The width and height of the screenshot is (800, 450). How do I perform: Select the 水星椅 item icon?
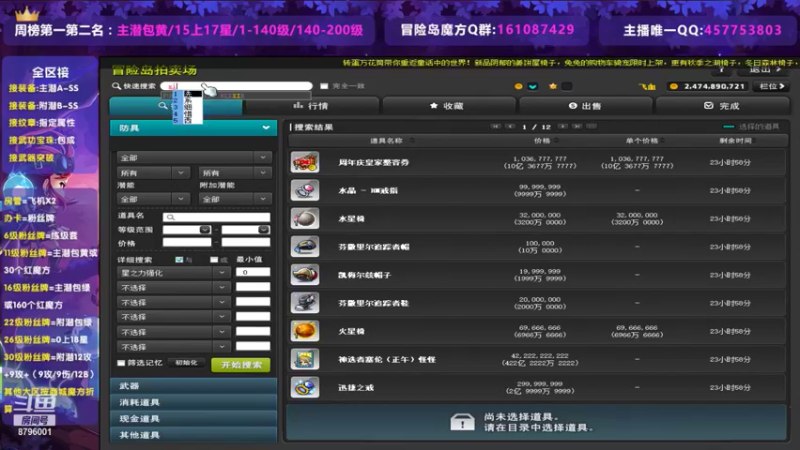305,218
